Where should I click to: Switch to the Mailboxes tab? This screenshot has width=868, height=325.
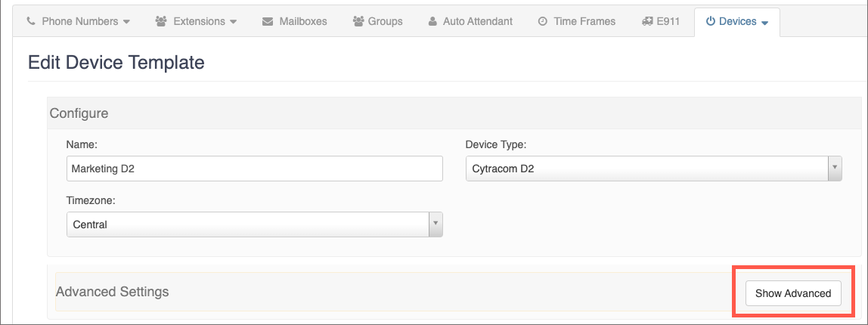302,21
